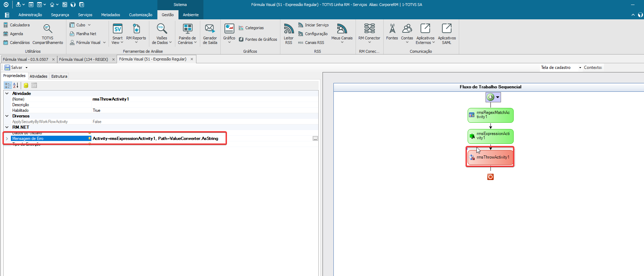This screenshot has width=644, height=276.
Task: Click Iniciar Serviço in RSS group
Action: 313,25
